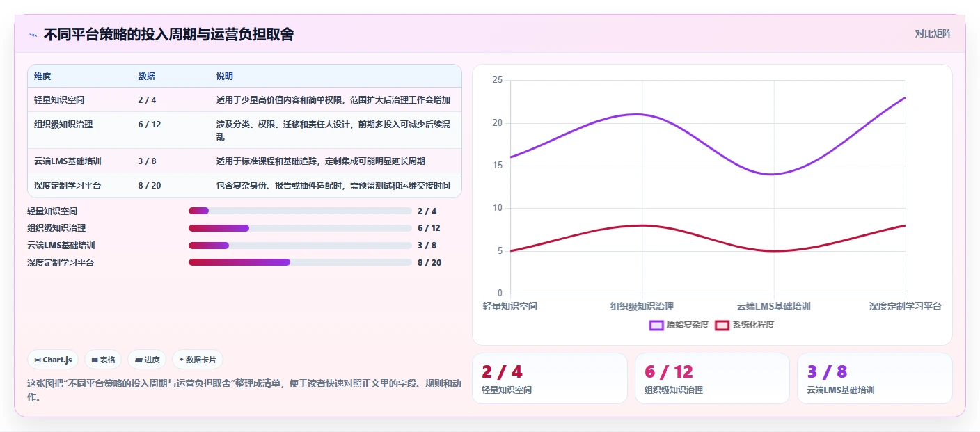Toggle the 原始复杂度 legend swatch
Screen dimensions: 980x432
click(x=656, y=325)
